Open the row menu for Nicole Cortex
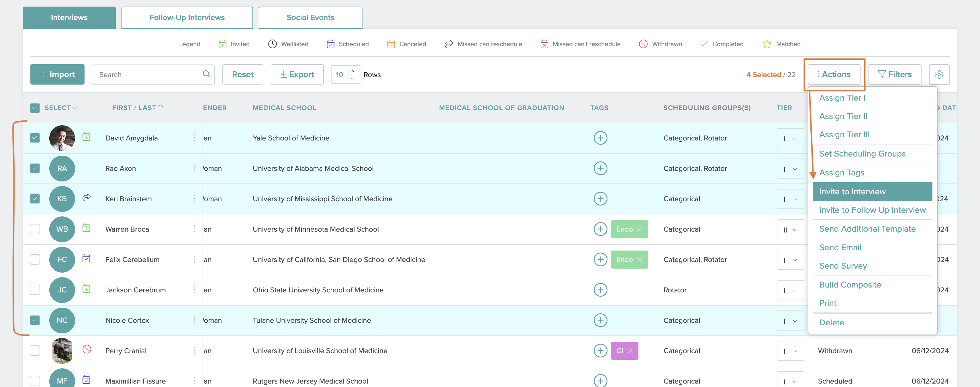The width and height of the screenshot is (980, 387). pyautogui.click(x=194, y=320)
